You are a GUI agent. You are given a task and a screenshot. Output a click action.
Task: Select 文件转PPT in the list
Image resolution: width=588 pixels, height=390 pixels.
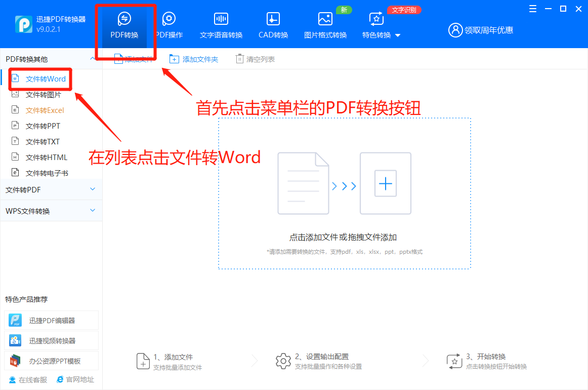(43, 126)
